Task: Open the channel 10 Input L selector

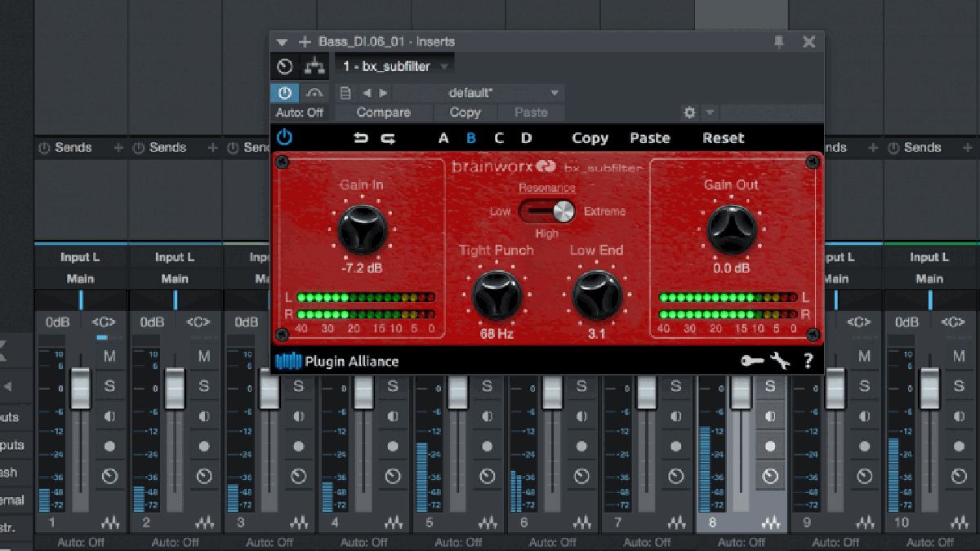Action: (929, 257)
